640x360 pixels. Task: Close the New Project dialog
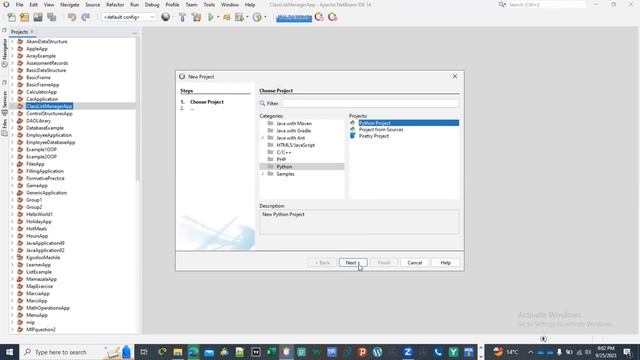coord(455,76)
